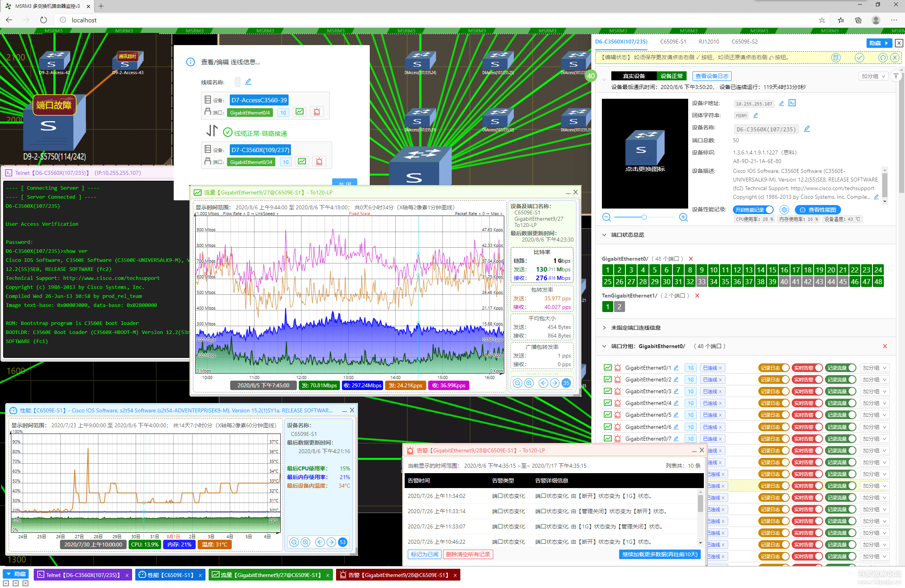Open performance record settings gear icon
This screenshot has height=588, width=905.
[784, 210]
